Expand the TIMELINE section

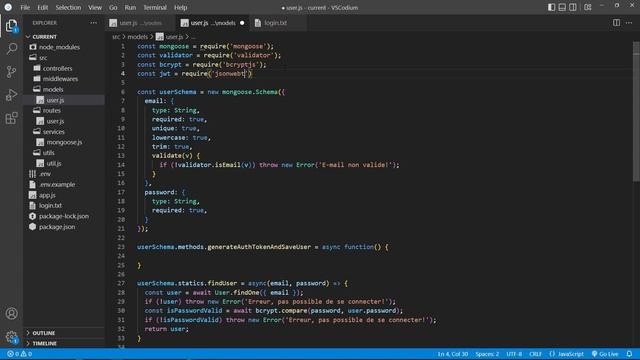[64, 343]
